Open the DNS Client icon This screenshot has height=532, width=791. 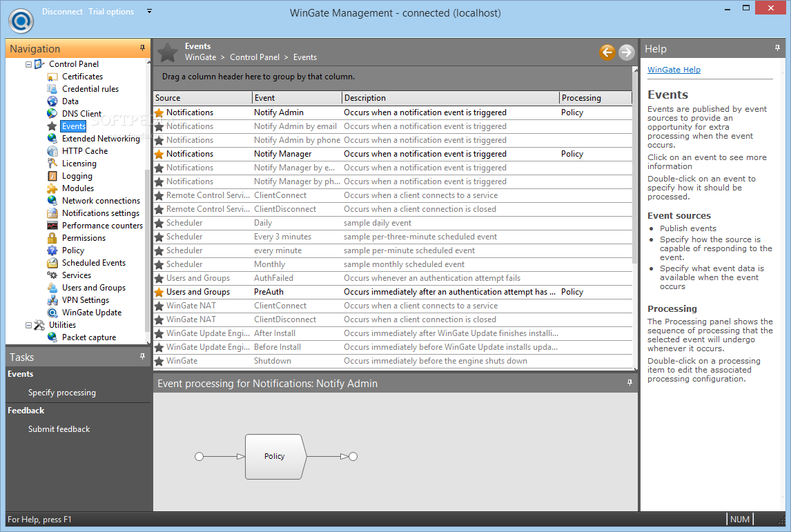pyautogui.click(x=52, y=113)
